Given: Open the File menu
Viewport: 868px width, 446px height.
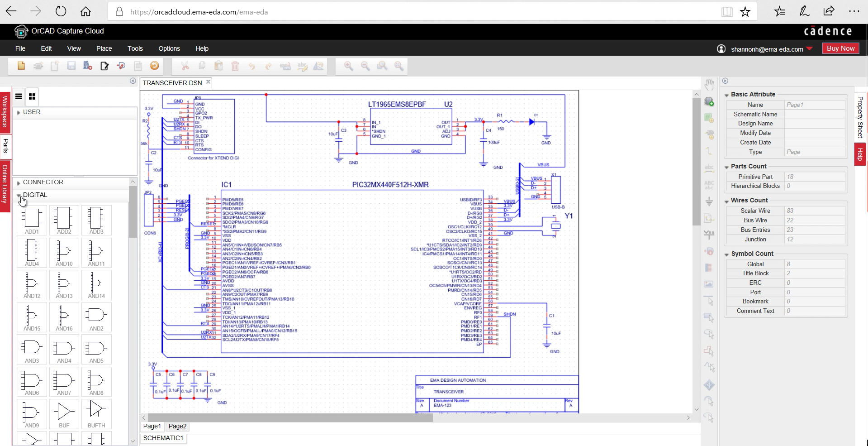Looking at the screenshot, I should pos(20,48).
